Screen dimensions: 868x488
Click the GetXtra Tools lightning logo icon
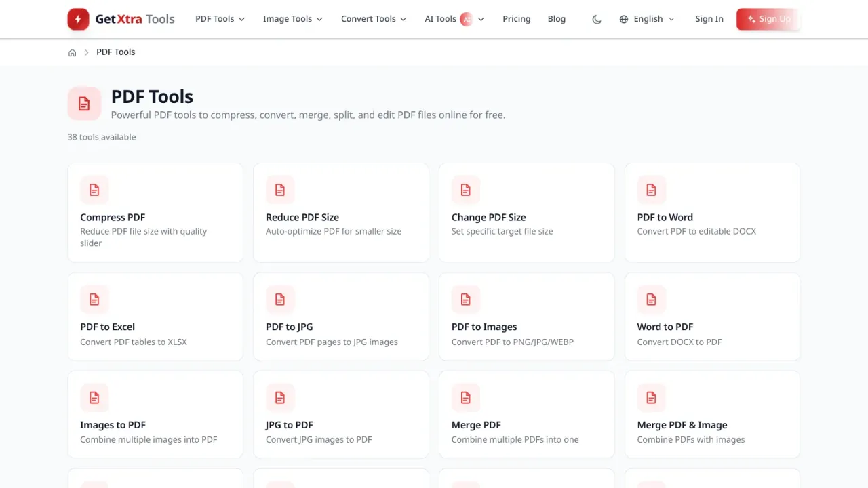[78, 19]
